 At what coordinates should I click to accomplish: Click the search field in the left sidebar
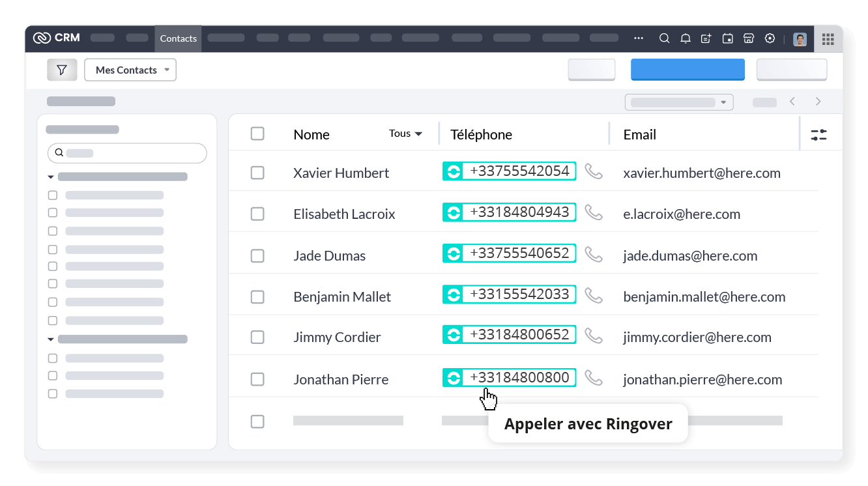click(126, 152)
